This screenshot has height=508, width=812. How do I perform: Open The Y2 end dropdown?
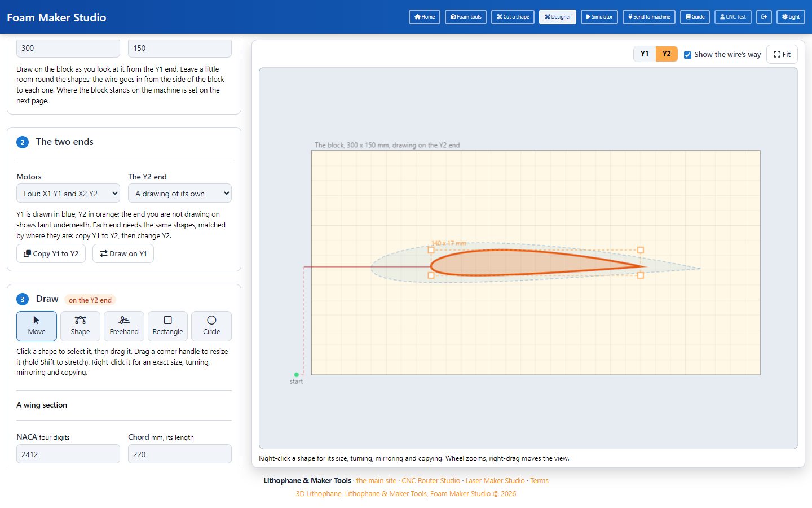click(x=180, y=194)
